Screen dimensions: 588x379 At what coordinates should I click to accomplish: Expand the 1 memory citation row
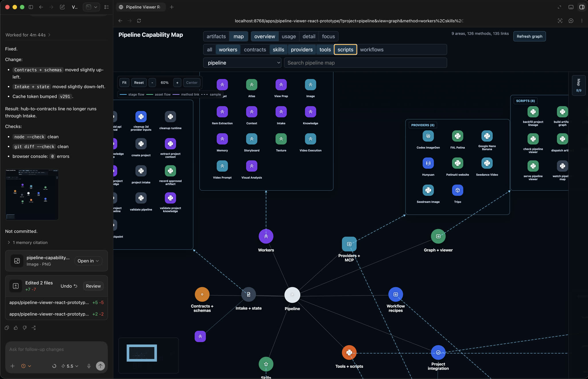coord(28,242)
